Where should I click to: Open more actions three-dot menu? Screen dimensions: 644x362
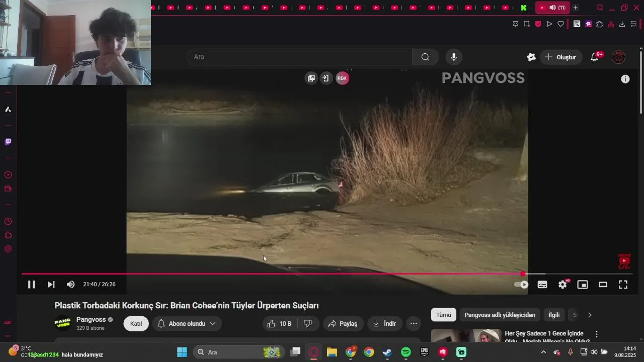click(x=414, y=324)
